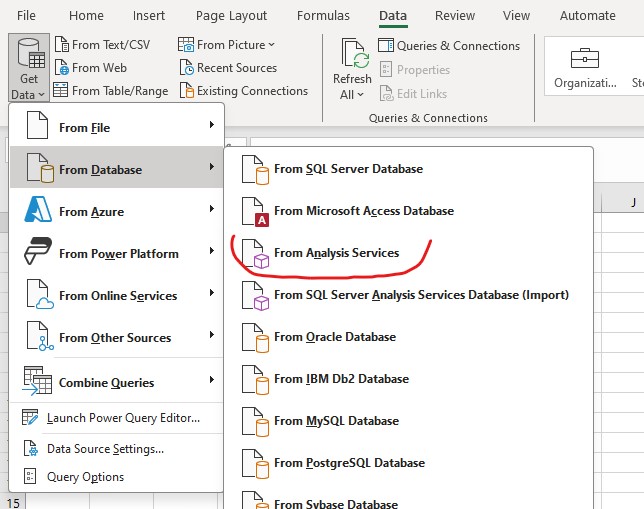Click the From Power Platform logo icon
The width and height of the screenshot is (644, 509).
[x=37, y=251]
